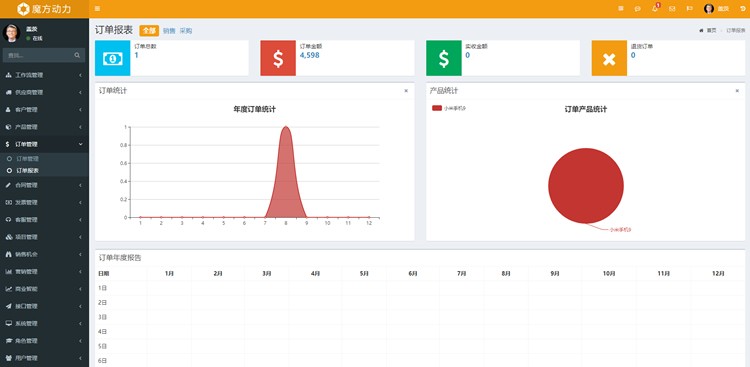The image size is (750, 367).
Task: Click the 订单金额 value 4,598
Action: [x=309, y=55]
